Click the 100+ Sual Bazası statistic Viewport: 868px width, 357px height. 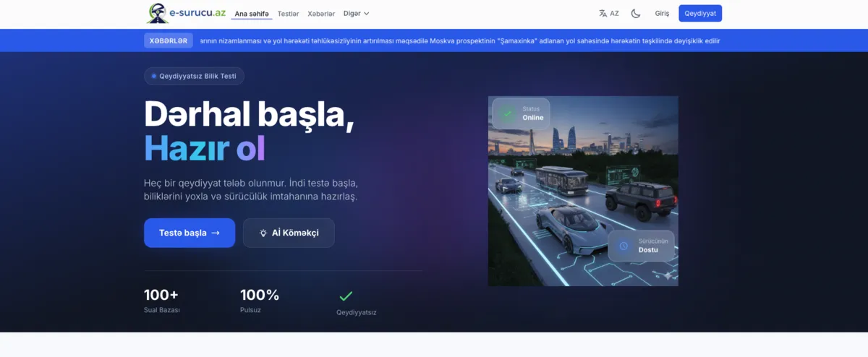pos(162,301)
